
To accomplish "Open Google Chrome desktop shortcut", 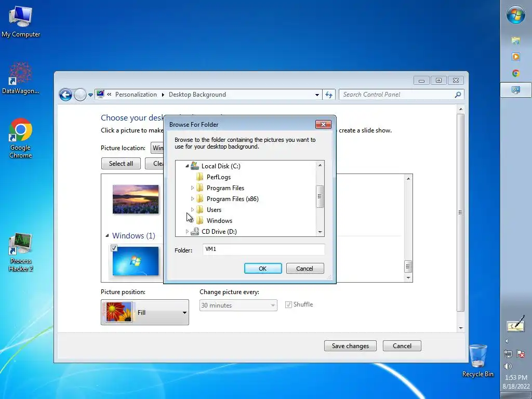I will coord(20,138).
